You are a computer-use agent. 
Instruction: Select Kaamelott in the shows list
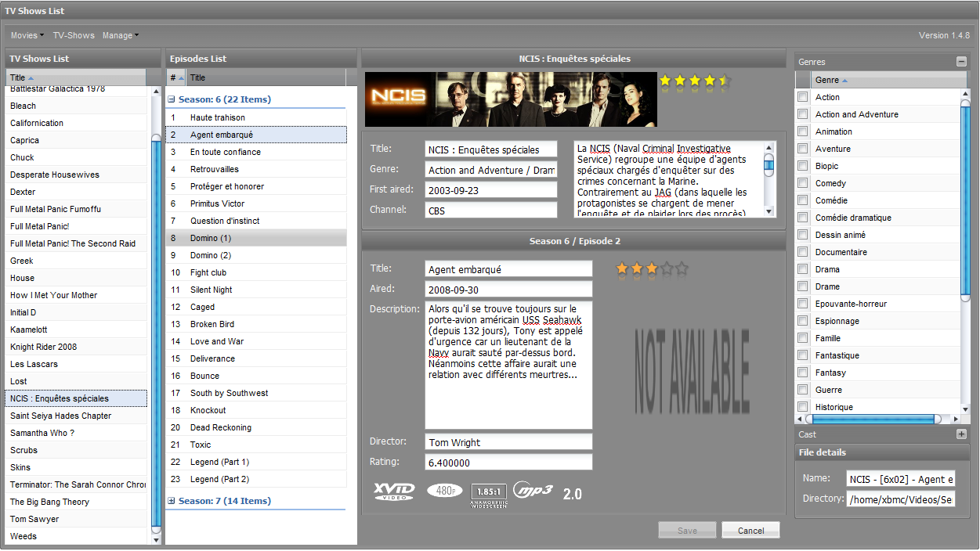(77, 330)
